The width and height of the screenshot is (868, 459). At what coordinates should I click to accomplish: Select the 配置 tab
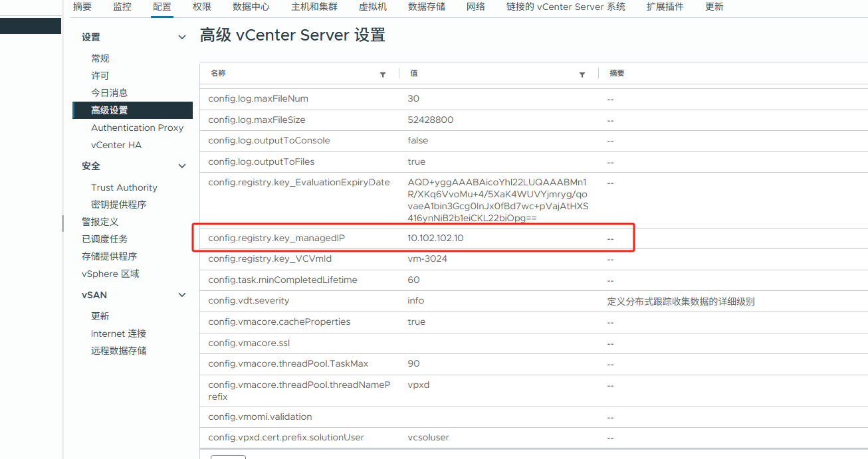click(162, 7)
